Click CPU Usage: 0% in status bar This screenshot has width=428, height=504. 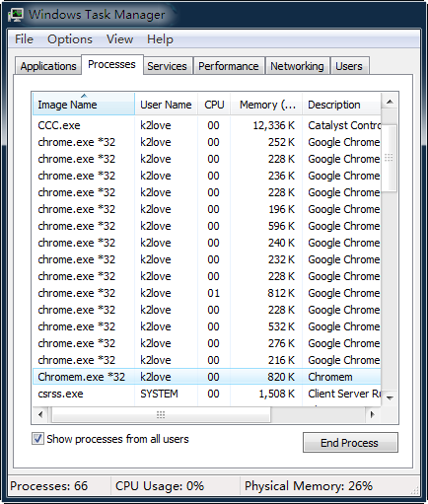coord(160,486)
